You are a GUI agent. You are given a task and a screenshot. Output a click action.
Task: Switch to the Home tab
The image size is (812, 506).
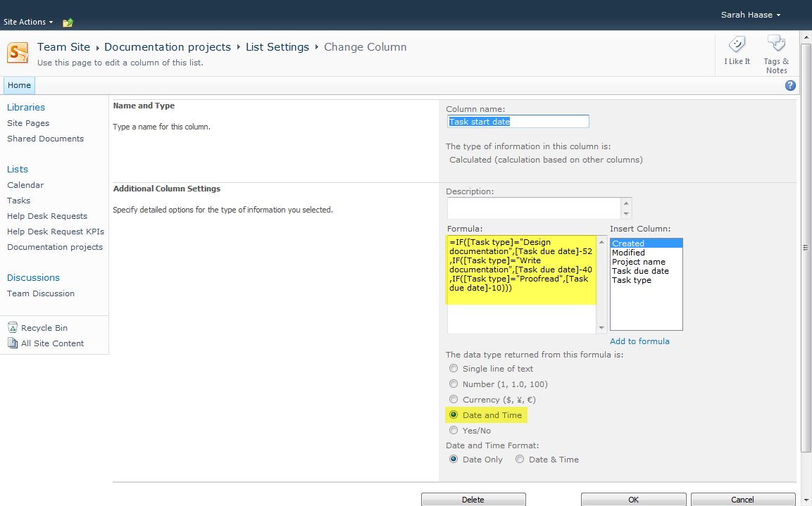pyautogui.click(x=19, y=85)
